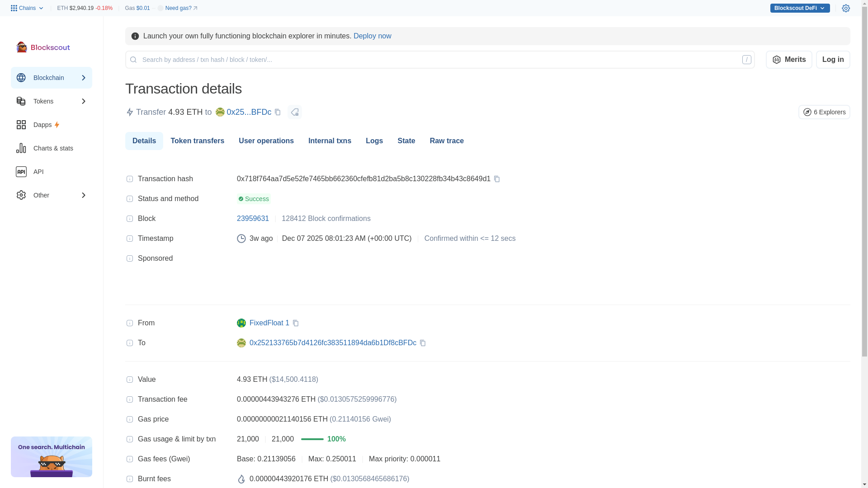
Task: Click the gas usage 100% progress bar
Action: (x=312, y=439)
